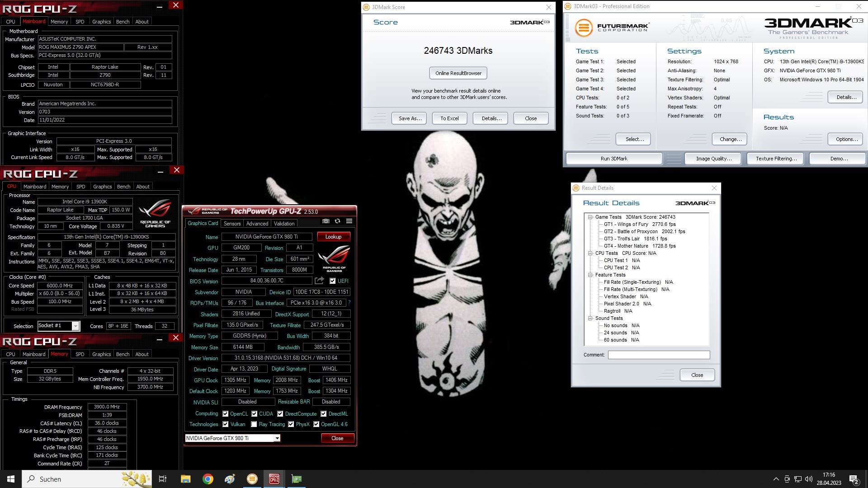
Task: Show hidden system tray icons
Action: [776, 479]
